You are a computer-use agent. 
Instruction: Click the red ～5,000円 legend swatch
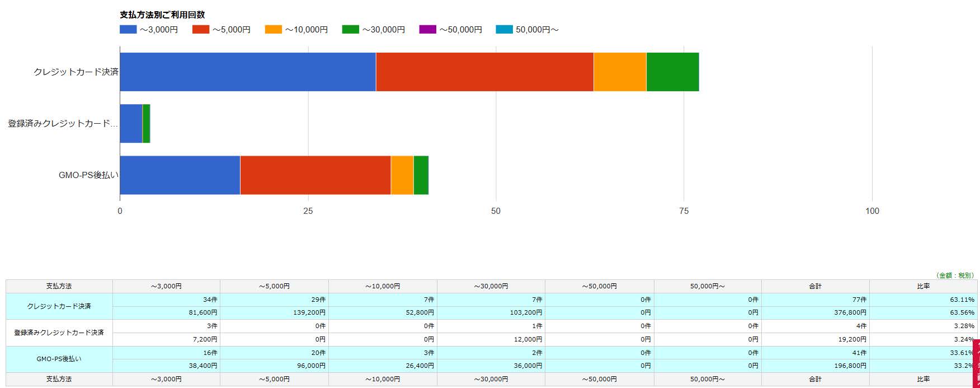coord(201,30)
